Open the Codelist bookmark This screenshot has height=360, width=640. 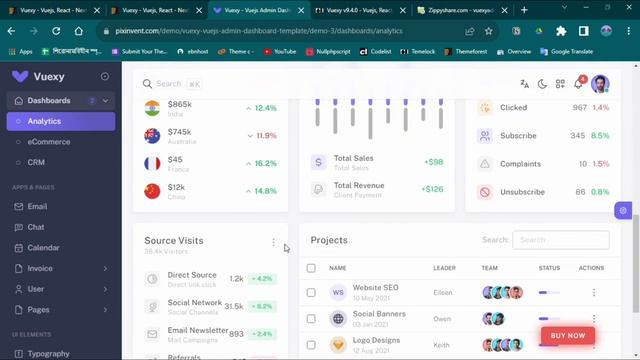(376, 52)
